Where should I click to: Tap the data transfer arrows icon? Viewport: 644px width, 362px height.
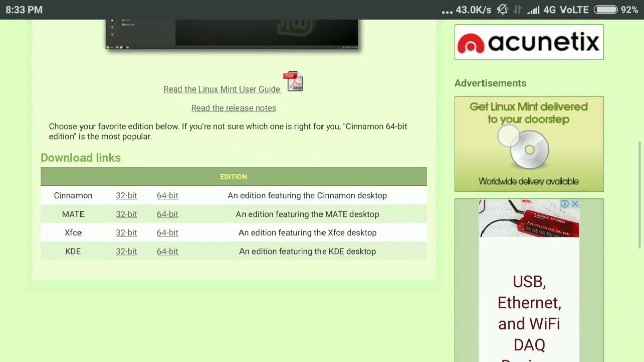click(x=518, y=10)
